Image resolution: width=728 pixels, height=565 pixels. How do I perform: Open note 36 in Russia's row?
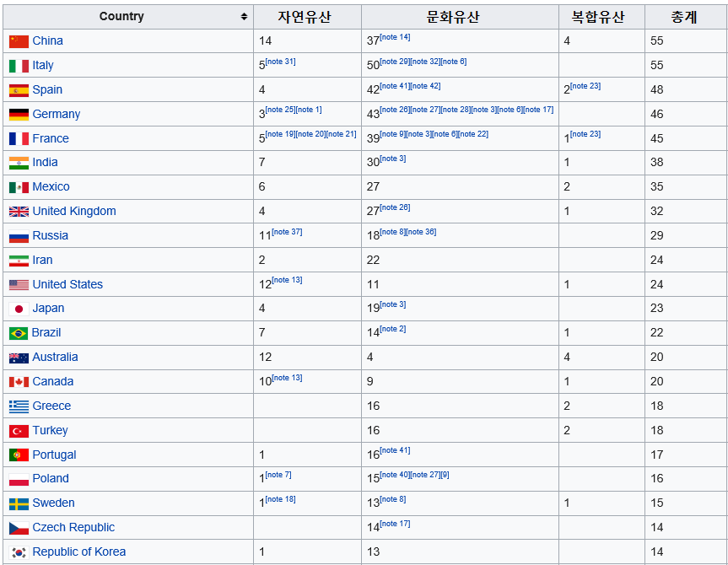pyautogui.click(x=421, y=232)
